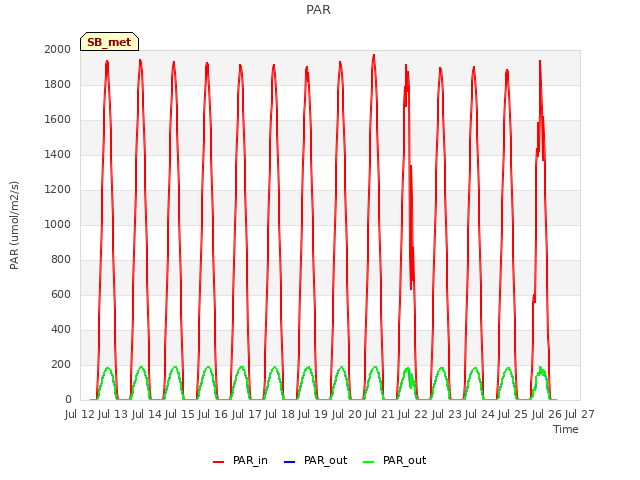Click the Jul 14 x-axis label

point(146,414)
